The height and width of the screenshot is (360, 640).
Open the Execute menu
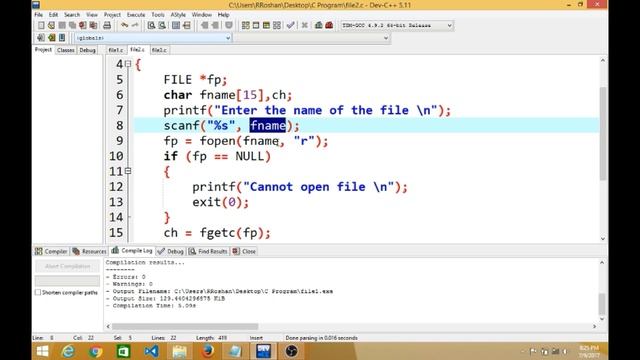click(x=136, y=15)
